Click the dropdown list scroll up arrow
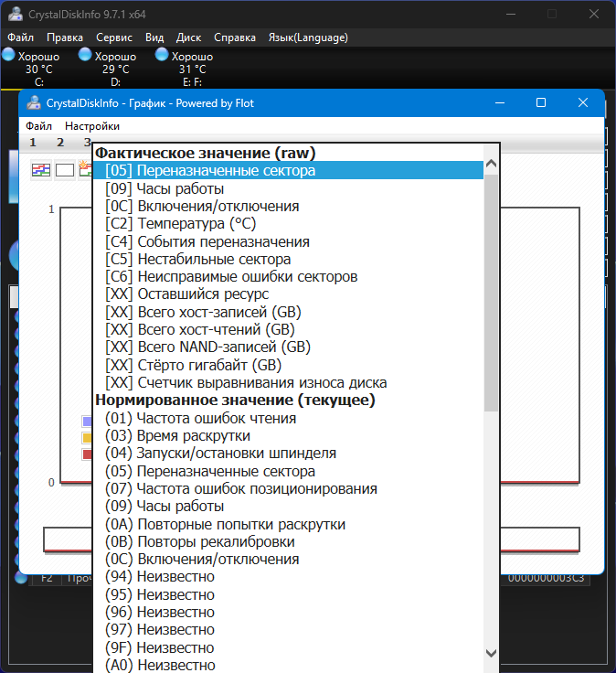 tap(491, 164)
